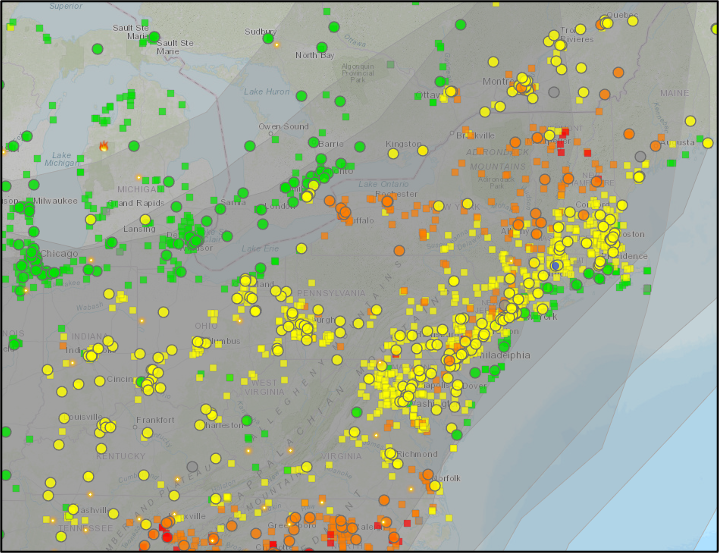Image resolution: width=720 pixels, height=554 pixels.
Task: Select the gray circle marker west of Augusta
Action: click(641, 157)
